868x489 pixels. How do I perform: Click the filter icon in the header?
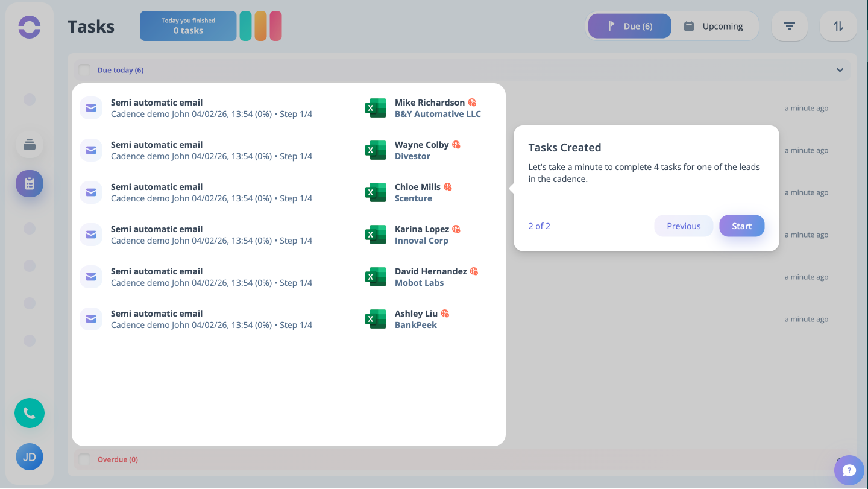point(789,27)
